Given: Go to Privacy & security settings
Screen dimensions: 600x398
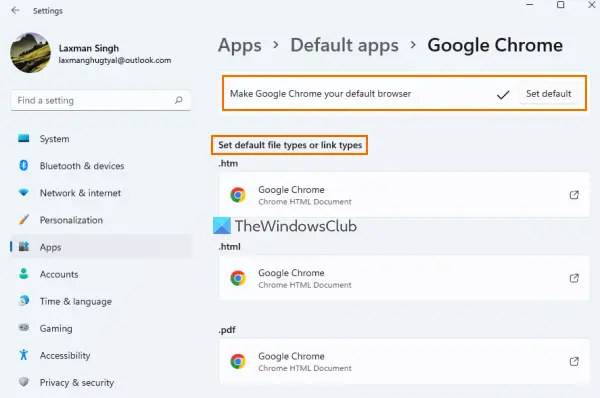Looking at the screenshot, I should tap(101, 383).
